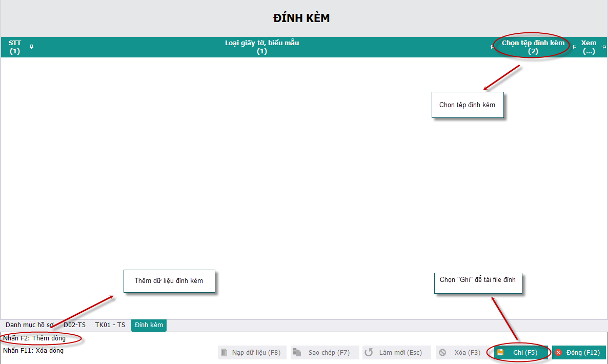Click the Chọn tệp đính kèm (2) header
The image size is (608, 364).
(x=533, y=47)
